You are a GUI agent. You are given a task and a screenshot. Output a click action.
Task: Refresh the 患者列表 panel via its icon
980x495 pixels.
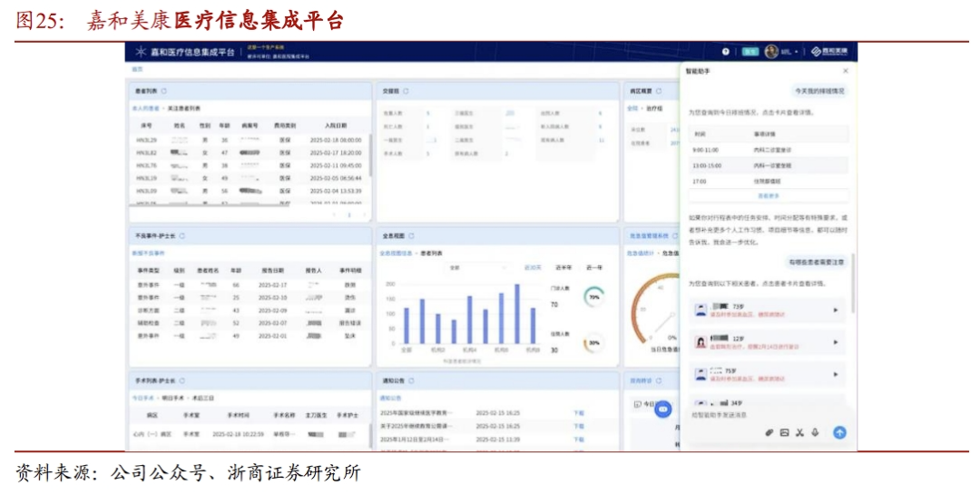click(x=164, y=92)
